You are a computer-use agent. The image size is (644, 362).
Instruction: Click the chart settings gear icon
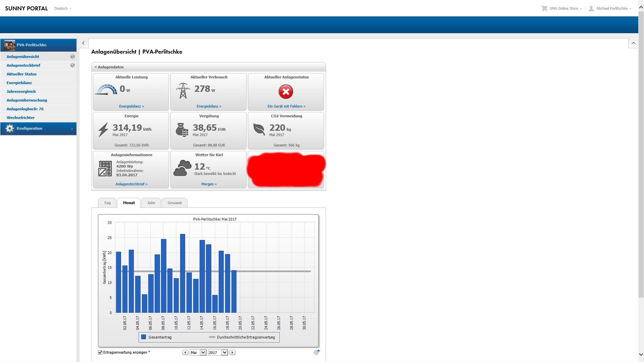316,352
